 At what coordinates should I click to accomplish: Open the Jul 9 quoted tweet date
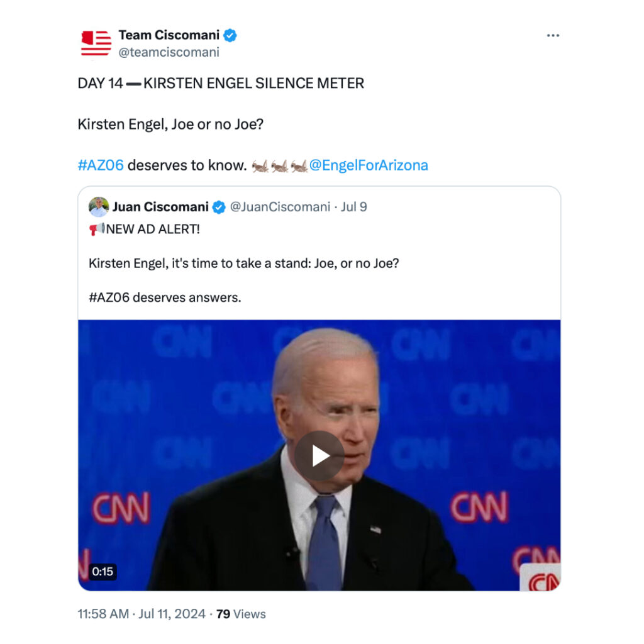354,207
